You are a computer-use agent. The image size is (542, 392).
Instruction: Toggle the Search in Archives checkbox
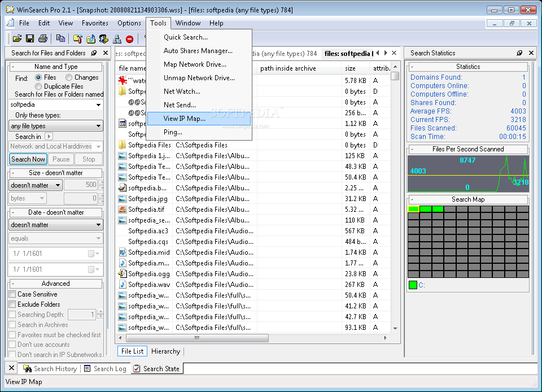click(x=12, y=324)
